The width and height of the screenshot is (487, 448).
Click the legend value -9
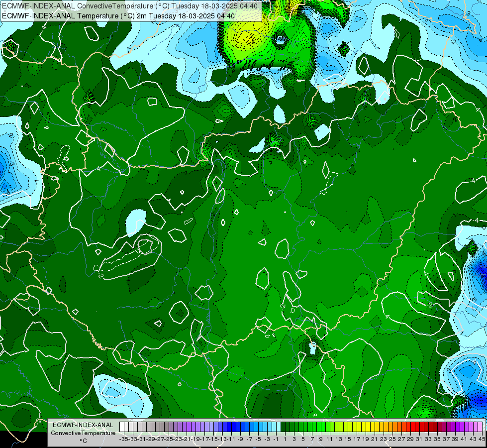tap(240, 440)
